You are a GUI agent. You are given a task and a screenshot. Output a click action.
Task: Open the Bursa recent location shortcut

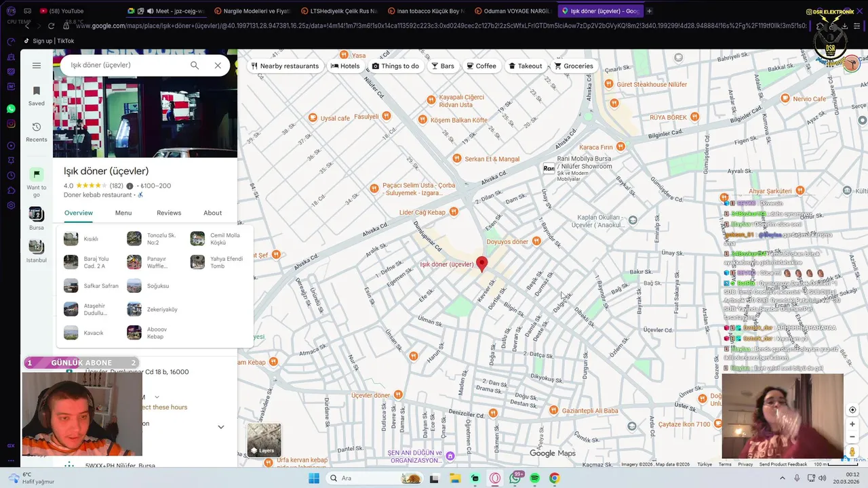pos(37,219)
